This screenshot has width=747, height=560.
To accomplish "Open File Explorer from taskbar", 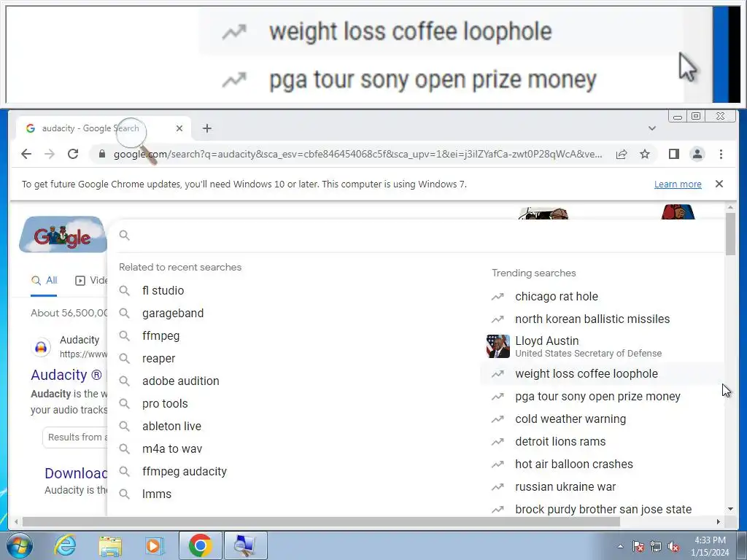I will (x=110, y=545).
